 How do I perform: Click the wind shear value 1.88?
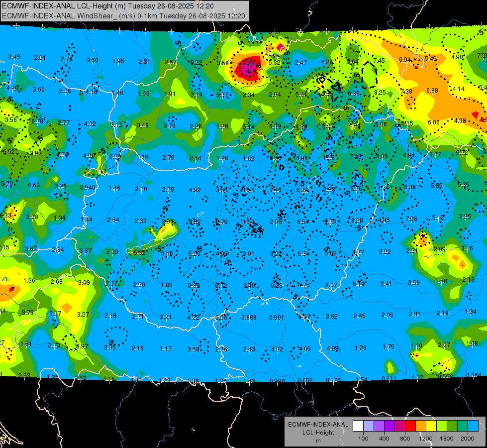click(222, 158)
